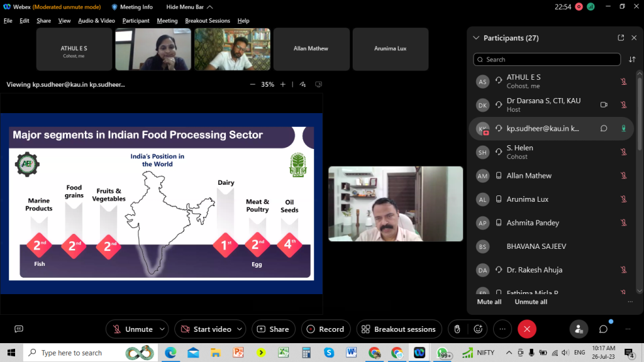Open Microsoft Edge from taskbar
Viewport: 644px width, 362px height.
click(x=170, y=353)
